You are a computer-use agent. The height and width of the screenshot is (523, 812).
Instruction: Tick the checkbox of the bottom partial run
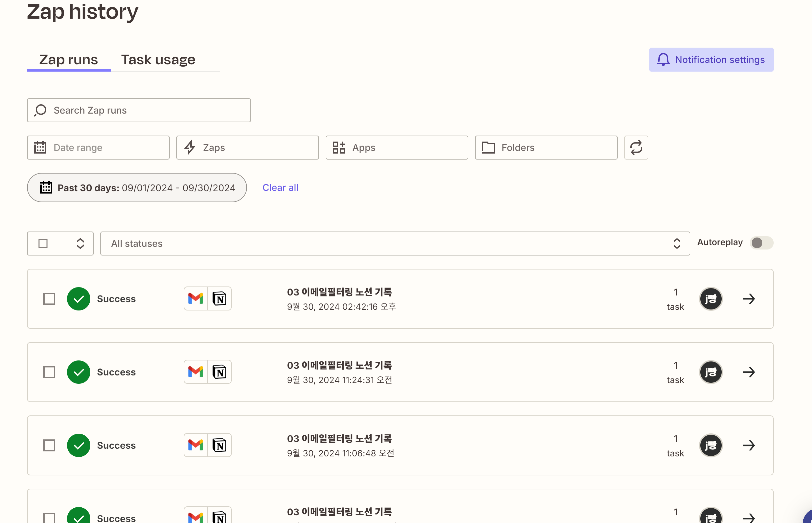49,518
